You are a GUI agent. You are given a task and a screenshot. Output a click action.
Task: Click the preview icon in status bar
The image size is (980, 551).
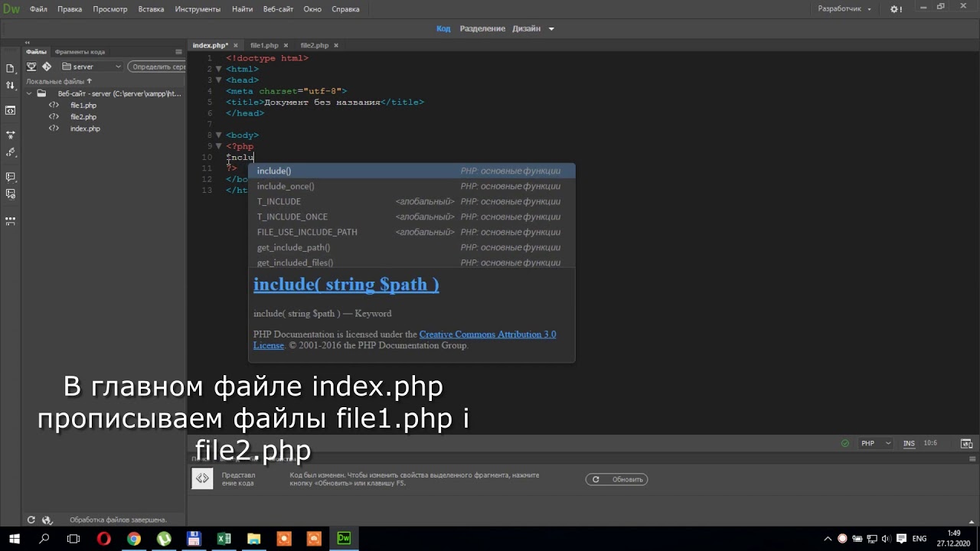(967, 443)
